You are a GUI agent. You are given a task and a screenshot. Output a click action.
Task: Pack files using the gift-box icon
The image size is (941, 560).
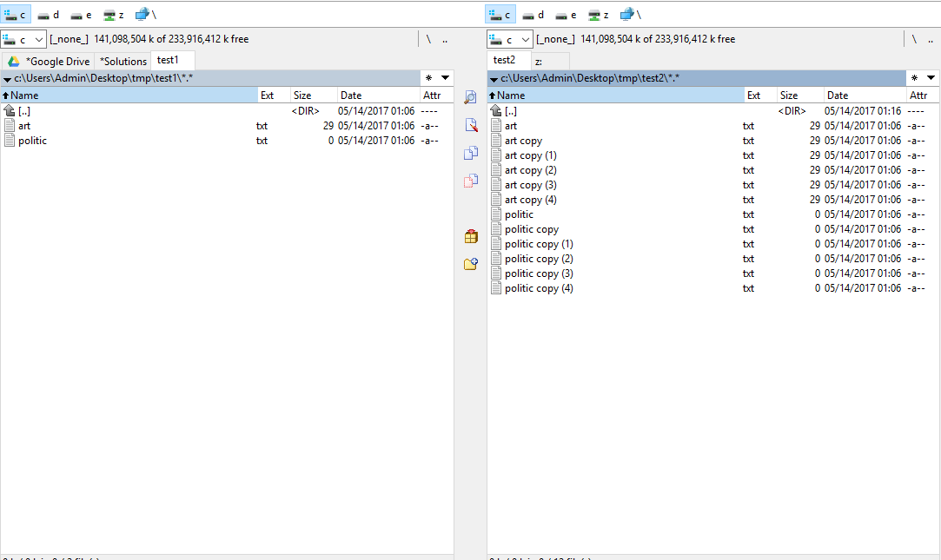tap(471, 235)
